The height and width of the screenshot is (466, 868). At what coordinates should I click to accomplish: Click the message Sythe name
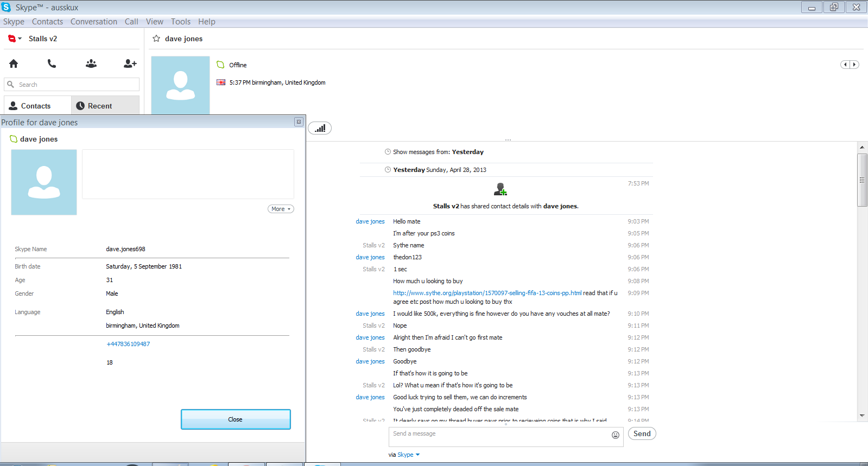pos(409,245)
